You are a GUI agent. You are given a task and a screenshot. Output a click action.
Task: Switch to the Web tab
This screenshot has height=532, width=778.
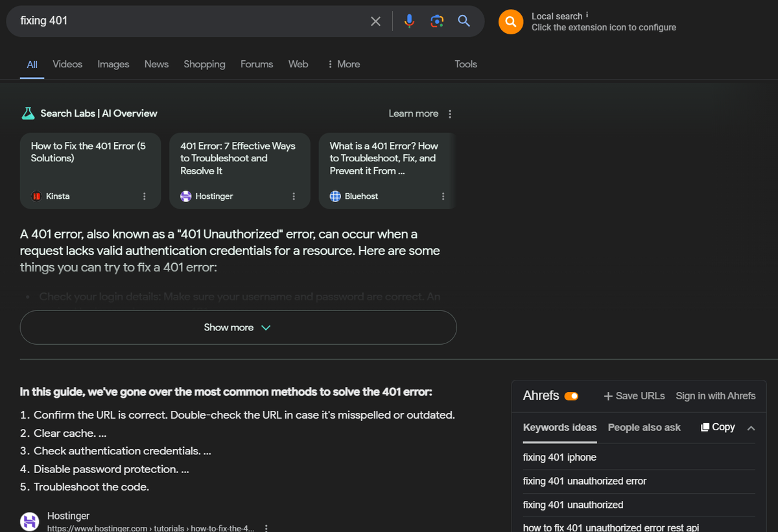pos(298,64)
